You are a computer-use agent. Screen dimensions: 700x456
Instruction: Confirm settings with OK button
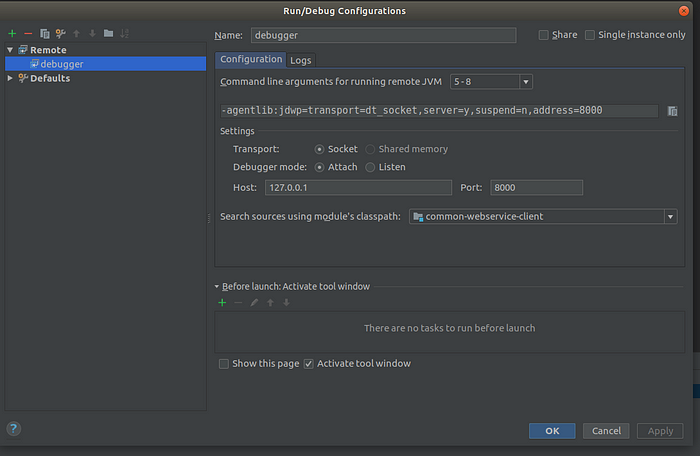(x=552, y=431)
